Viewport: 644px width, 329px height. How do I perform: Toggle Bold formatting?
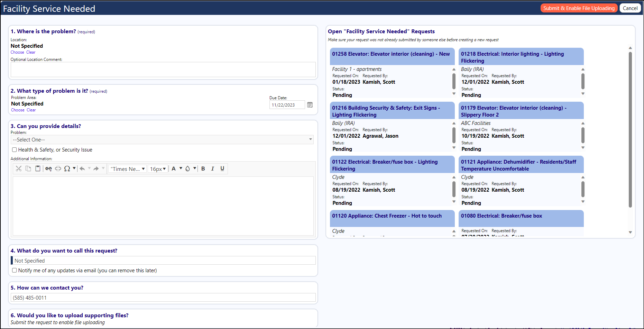point(203,168)
